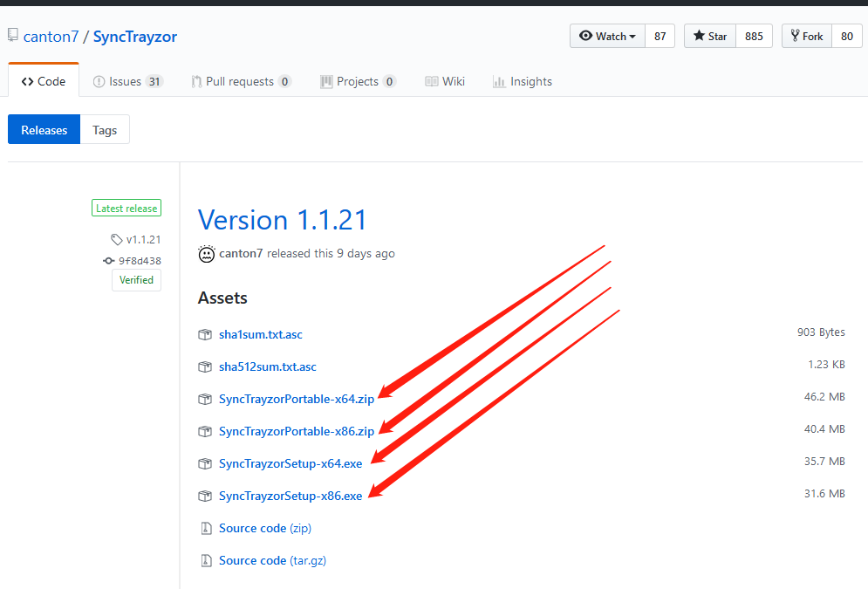
Task: Open the Issues tab
Action: tap(128, 81)
